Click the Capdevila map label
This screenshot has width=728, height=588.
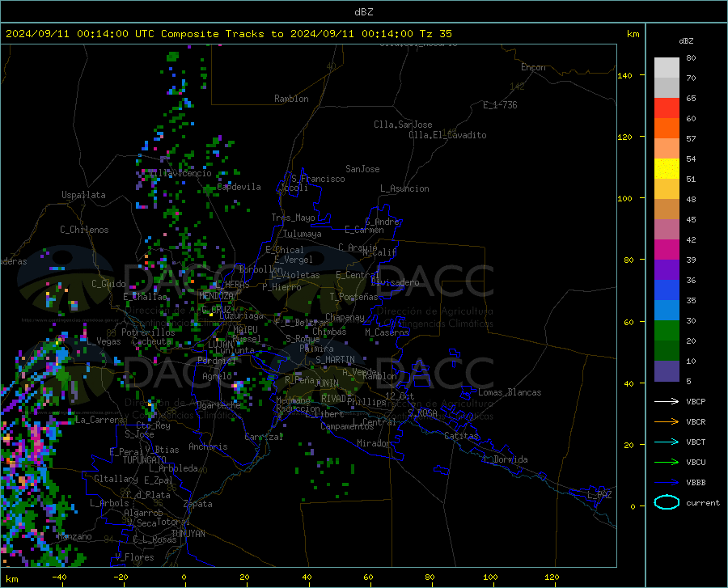click(x=239, y=187)
